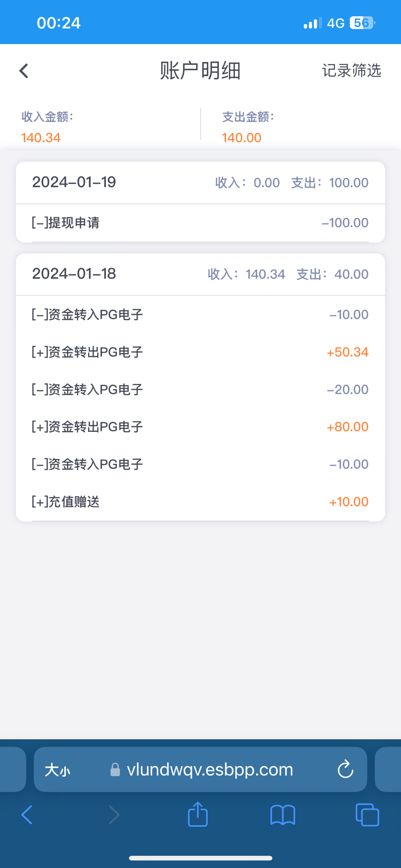The image size is (401, 868).
Task: Tap the 2024-01-19 date header
Action: point(74,182)
